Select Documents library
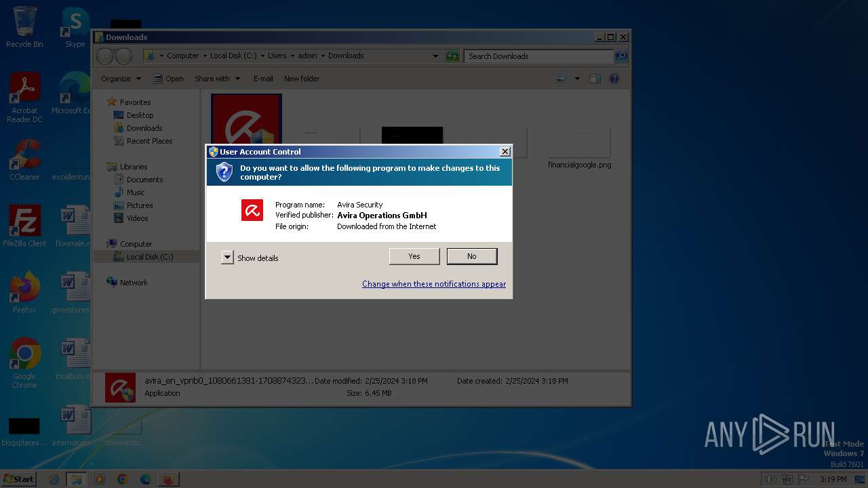 pos(144,180)
